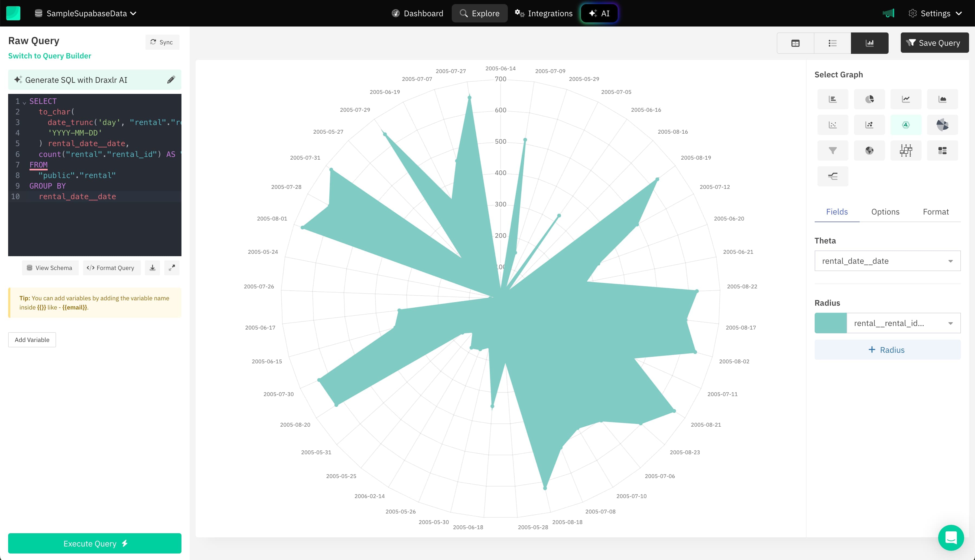
Task: Click Switch to Query Builder link
Action: [50, 56]
